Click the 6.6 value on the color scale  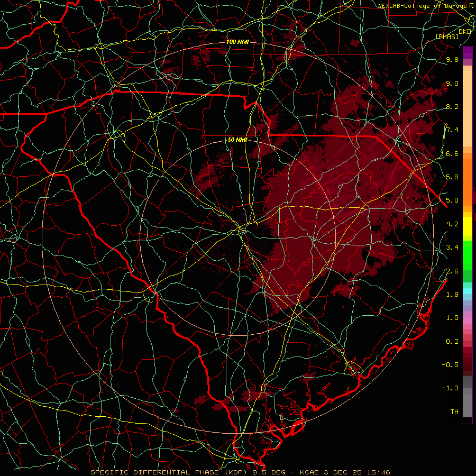pos(452,153)
